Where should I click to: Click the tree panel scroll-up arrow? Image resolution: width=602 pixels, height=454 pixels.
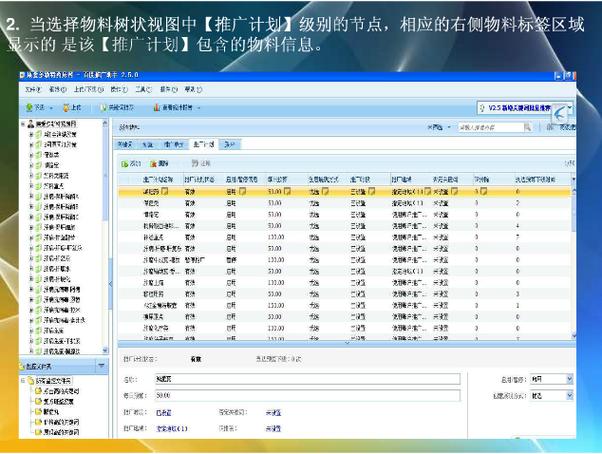click(x=105, y=123)
